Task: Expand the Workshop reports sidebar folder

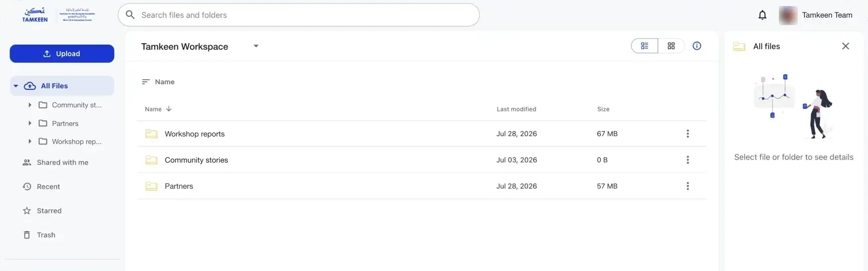Action: tap(30, 141)
